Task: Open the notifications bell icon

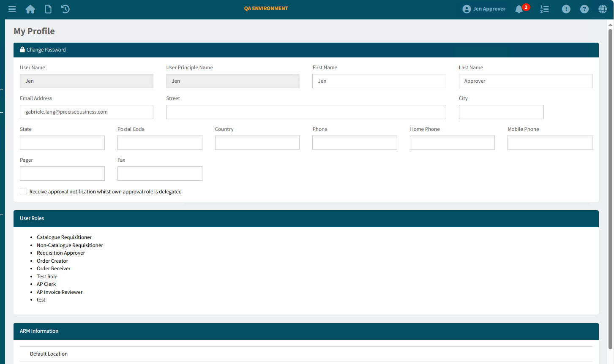Action: tap(519, 9)
